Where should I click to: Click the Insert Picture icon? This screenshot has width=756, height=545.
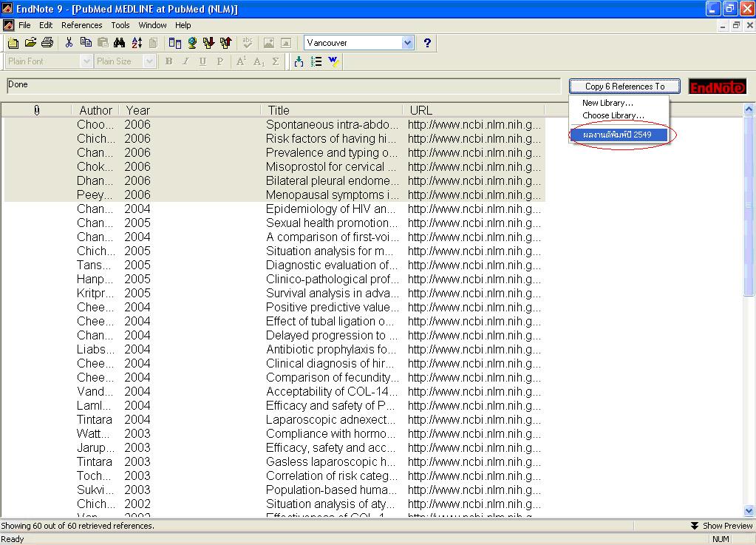point(269,43)
